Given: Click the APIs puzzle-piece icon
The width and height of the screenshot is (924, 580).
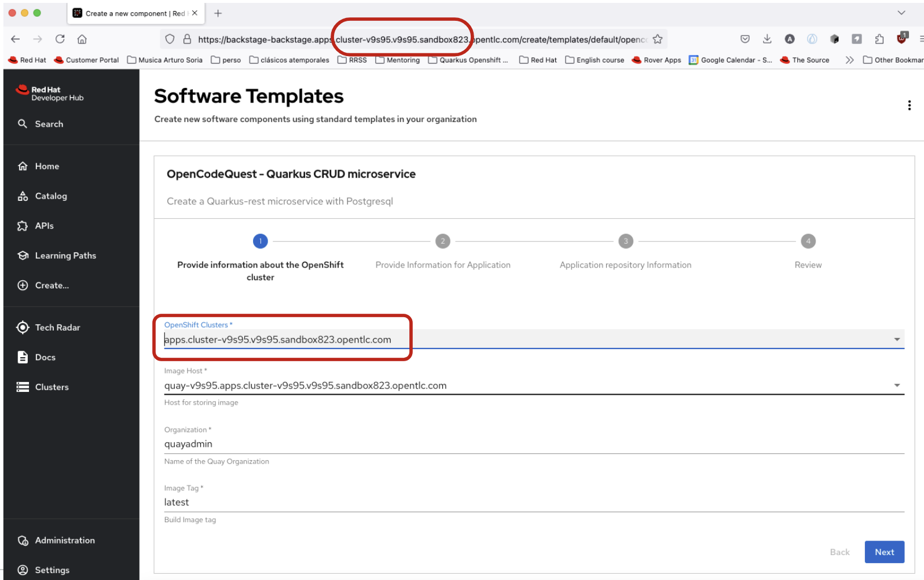Looking at the screenshot, I should click(23, 226).
